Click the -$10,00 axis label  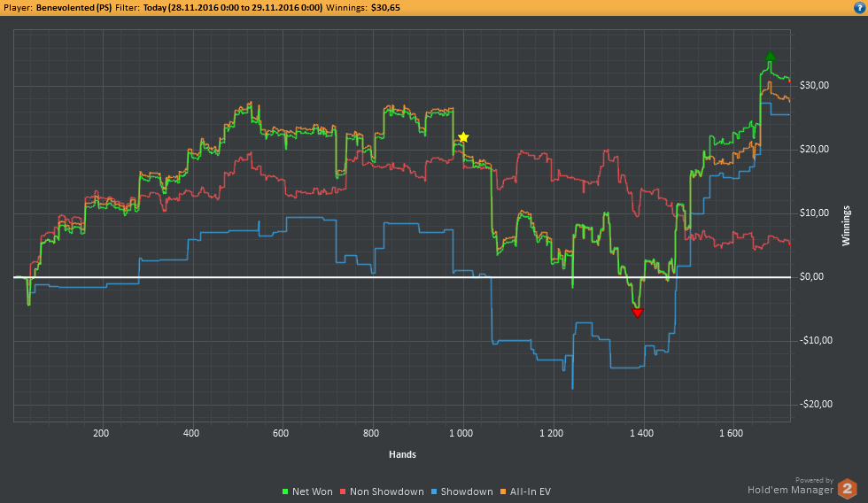(x=816, y=340)
